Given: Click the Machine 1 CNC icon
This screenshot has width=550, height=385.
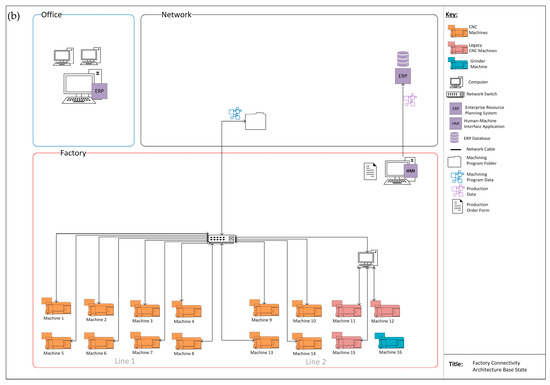Looking at the screenshot, I should coord(56,306).
